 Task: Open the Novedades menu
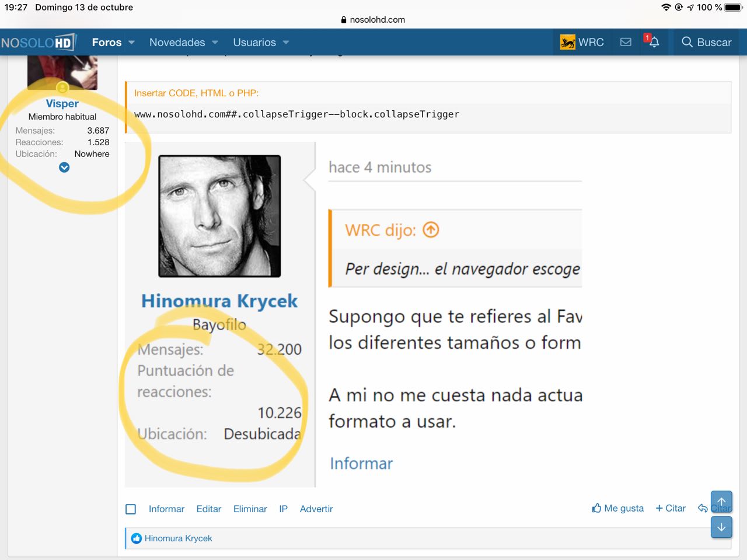coord(177,42)
